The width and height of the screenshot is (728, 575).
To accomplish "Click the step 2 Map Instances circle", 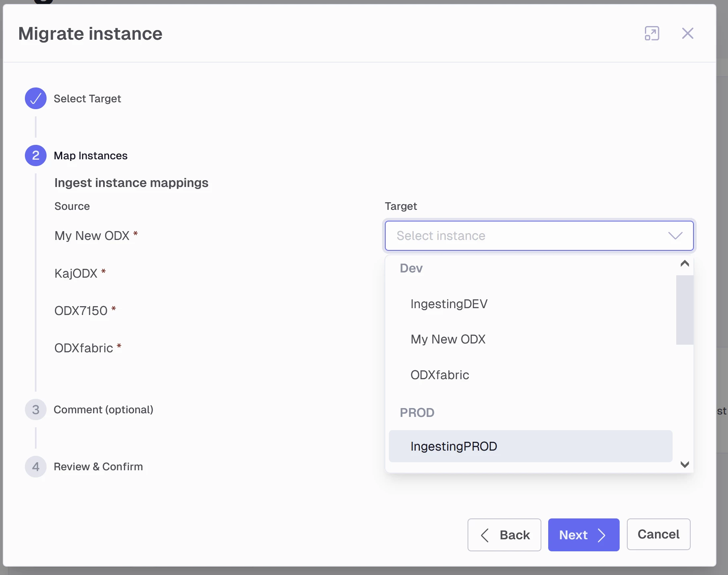I will pos(36,155).
